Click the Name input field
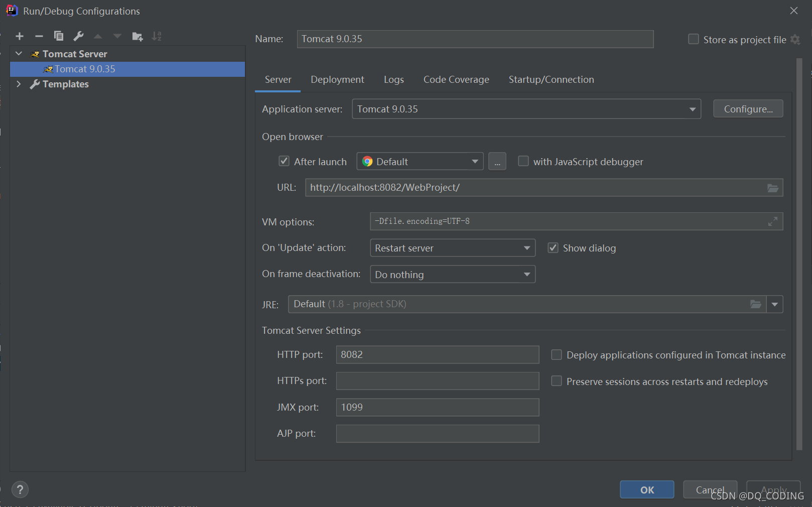The height and width of the screenshot is (507, 812). (x=475, y=39)
